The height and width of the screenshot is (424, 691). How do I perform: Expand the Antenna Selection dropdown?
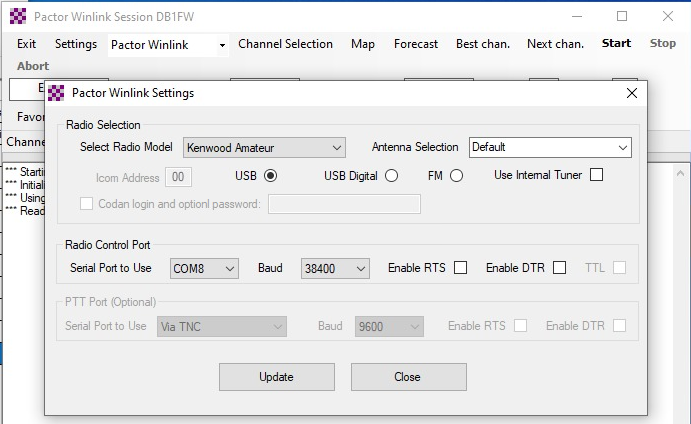click(550, 148)
